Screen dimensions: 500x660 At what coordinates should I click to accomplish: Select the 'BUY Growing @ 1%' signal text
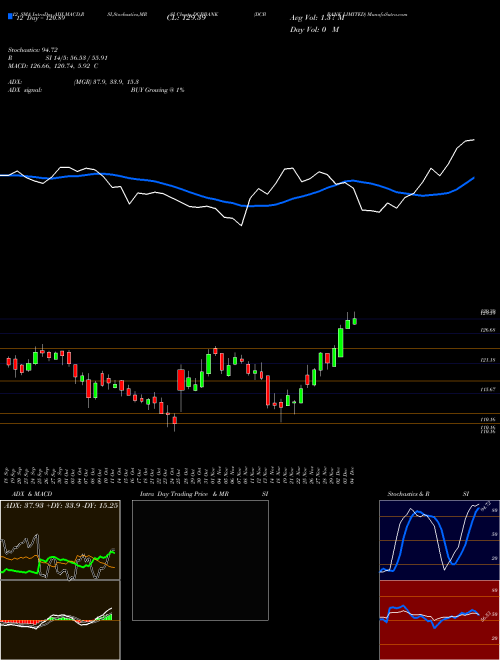(x=157, y=90)
